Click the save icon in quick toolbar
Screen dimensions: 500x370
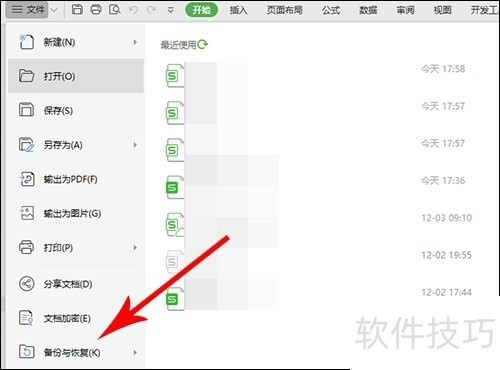77,10
